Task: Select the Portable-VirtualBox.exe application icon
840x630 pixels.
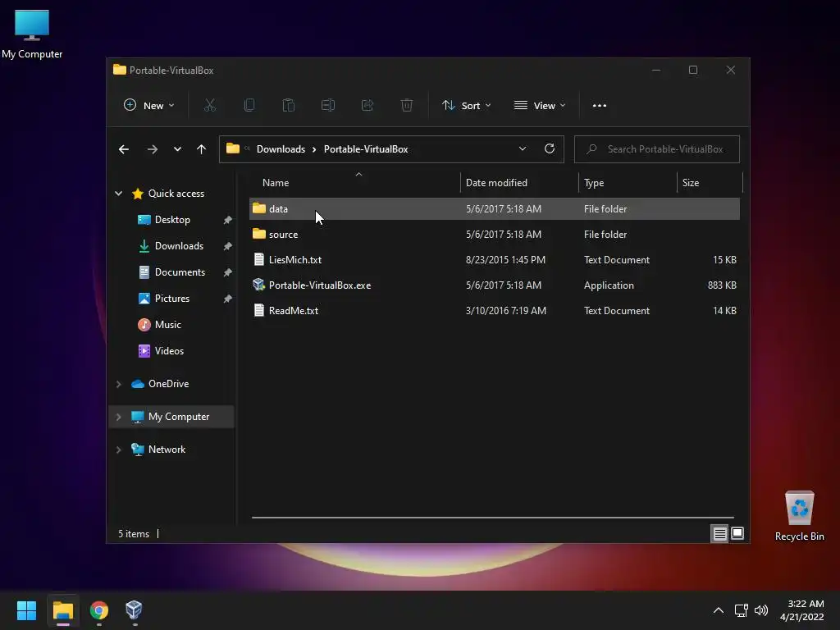Action: click(258, 285)
